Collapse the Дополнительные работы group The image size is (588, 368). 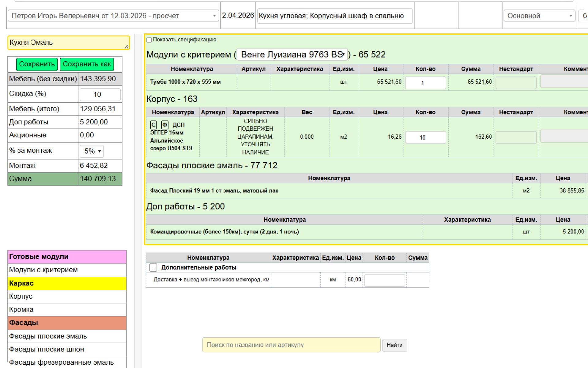pos(153,267)
